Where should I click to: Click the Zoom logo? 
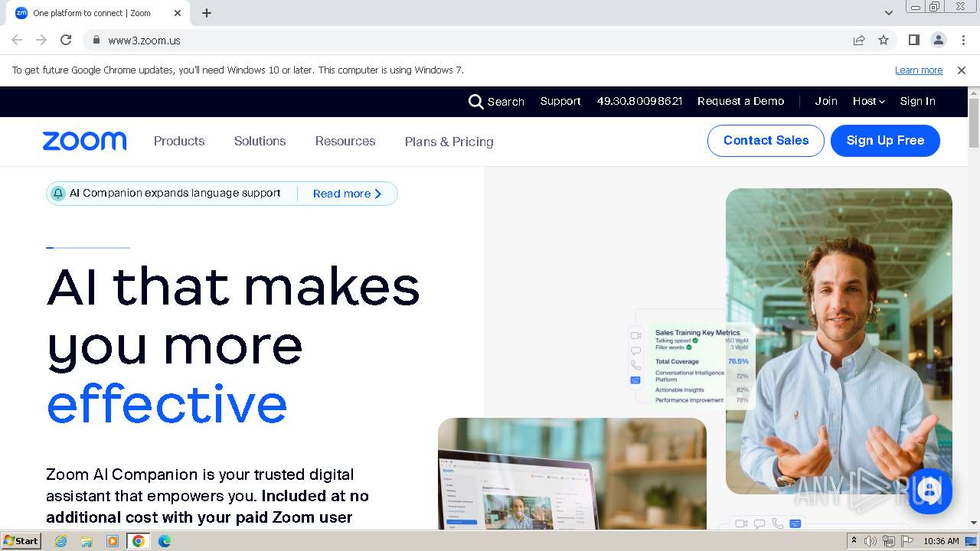click(84, 141)
